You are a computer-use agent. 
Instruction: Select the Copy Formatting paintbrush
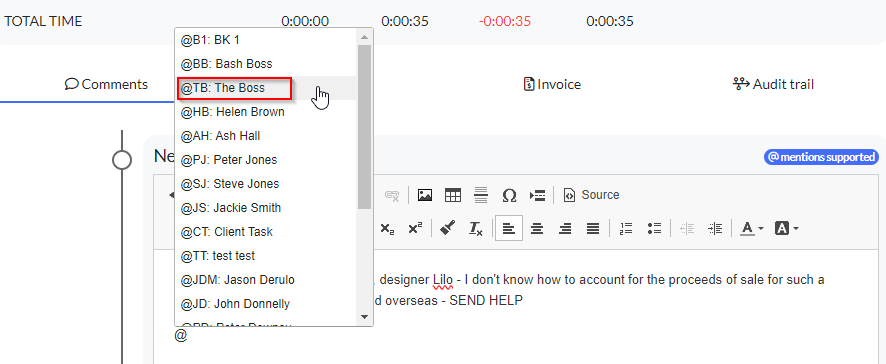(448, 229)
